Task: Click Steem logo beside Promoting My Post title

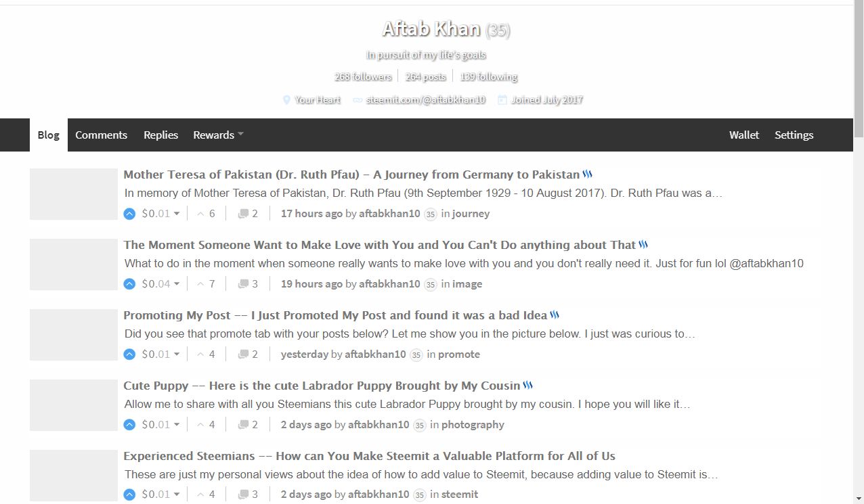Action: (555, 315)
